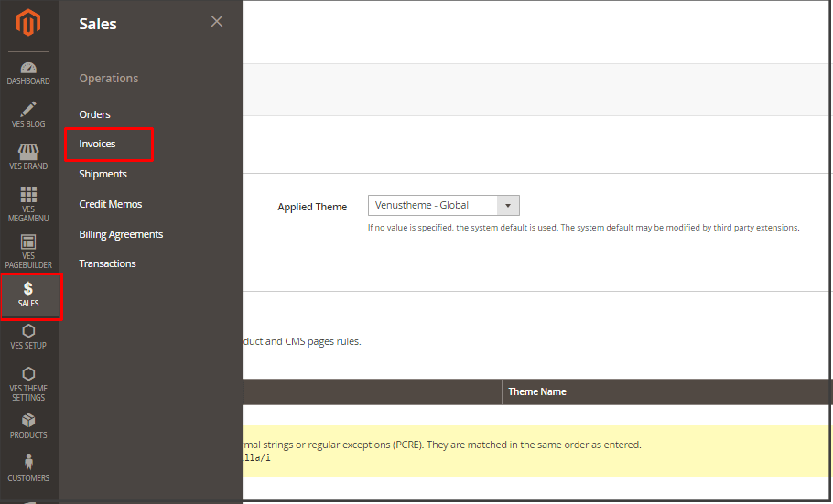Close the Sales submenu panel

click(x=217, y=22)
